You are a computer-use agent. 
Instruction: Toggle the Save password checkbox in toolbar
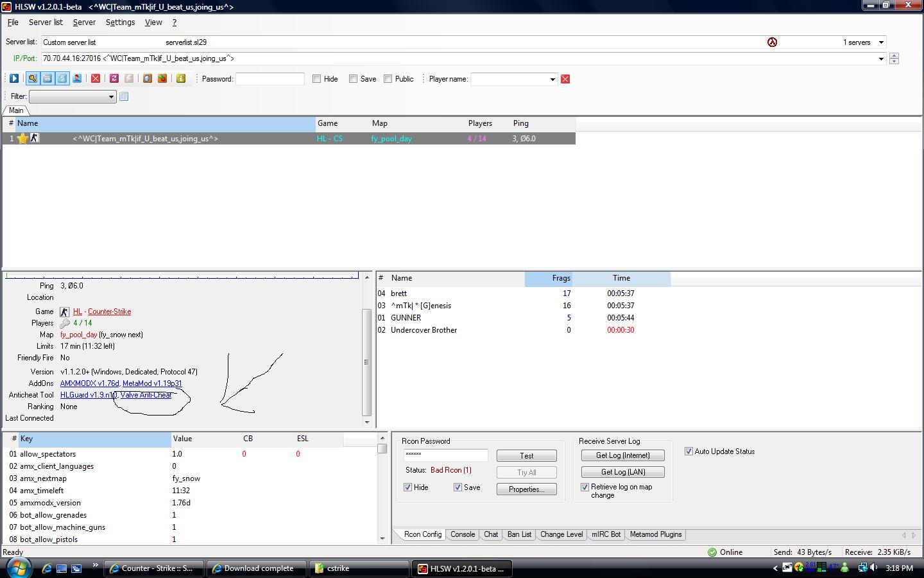[x=353, y=79]
